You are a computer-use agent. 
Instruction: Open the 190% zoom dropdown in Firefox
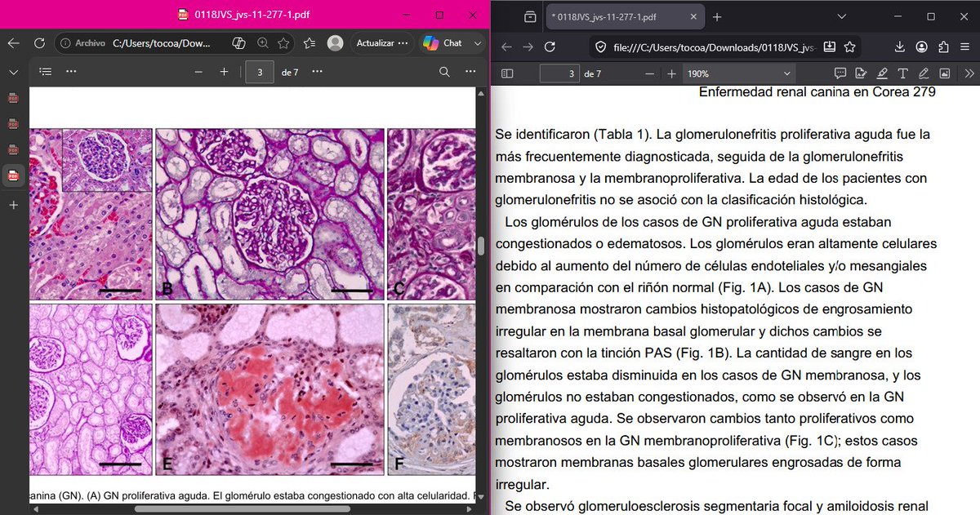point(739,73)
